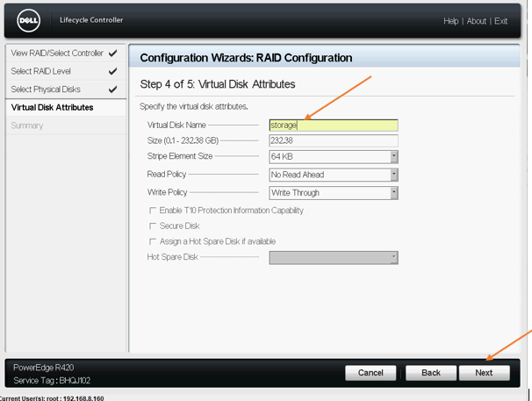Click 'Configuration Wizards: RAID Configuration' heading
This screenshot has height=401, width=532.
(246, 58)
